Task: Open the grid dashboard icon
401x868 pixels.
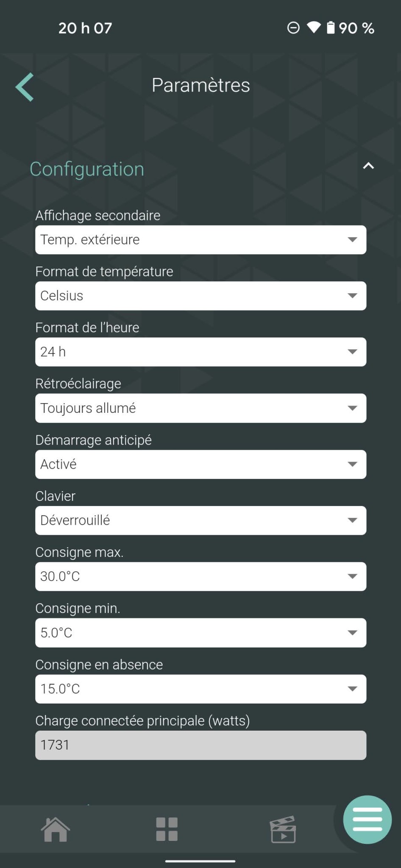Action: click(x=167, y=829)
